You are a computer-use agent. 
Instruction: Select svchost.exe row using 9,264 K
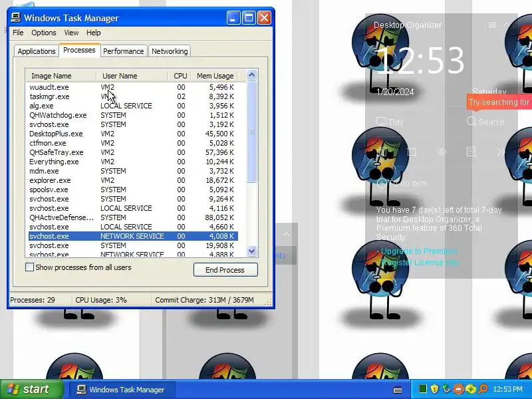[133, 199]
